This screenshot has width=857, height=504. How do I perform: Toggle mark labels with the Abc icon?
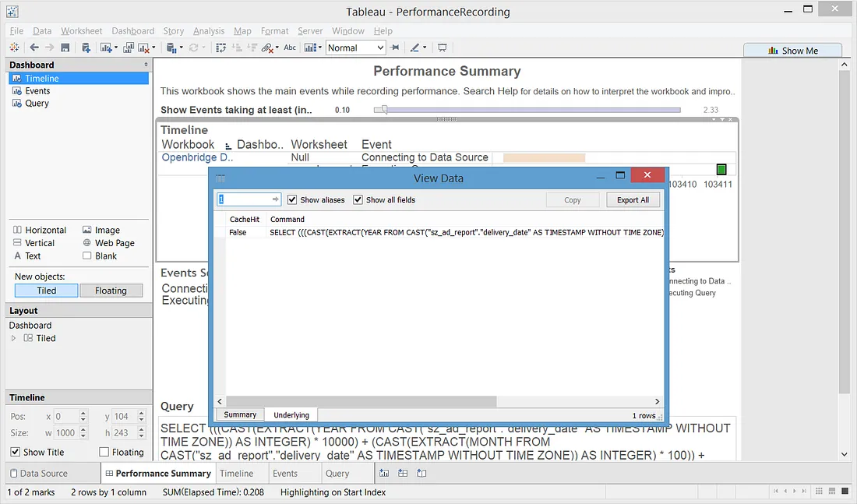click(x=290, y=48)
